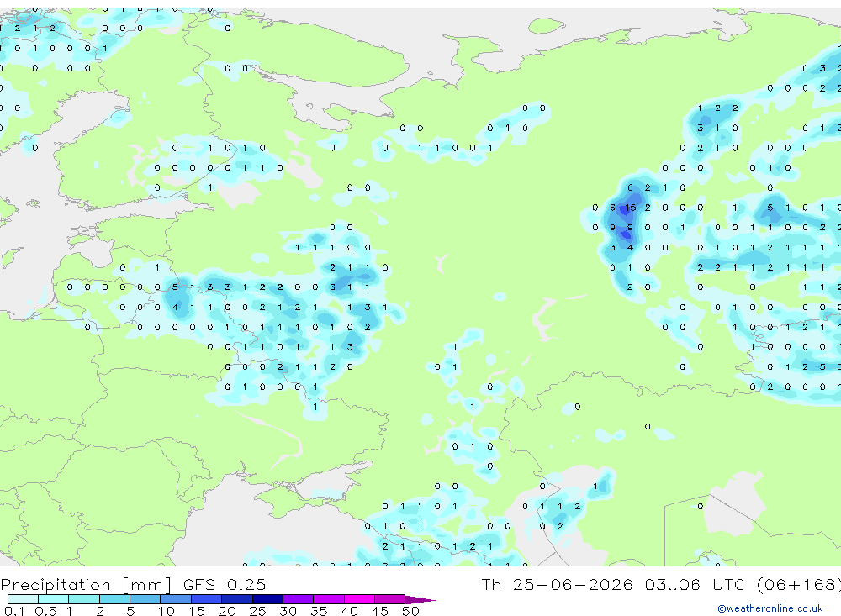
Task: Click the '10' legend scale label
Action: click(167, 611)
